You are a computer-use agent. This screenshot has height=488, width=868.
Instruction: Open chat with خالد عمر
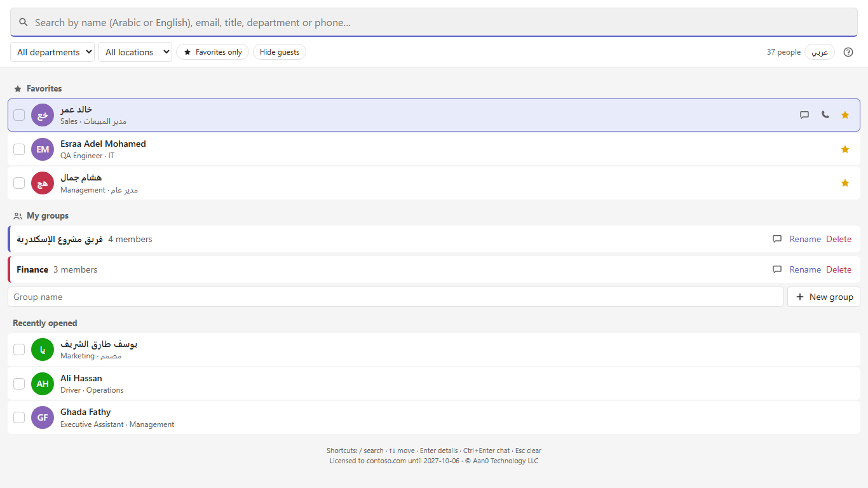(804, 115)
